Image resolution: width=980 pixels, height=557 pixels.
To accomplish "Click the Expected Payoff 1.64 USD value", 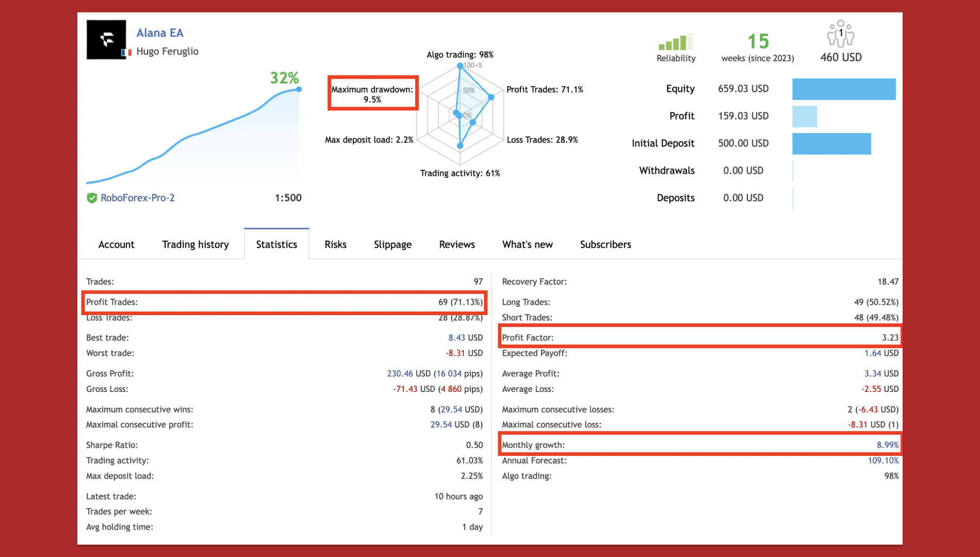I will pos(881,353).
